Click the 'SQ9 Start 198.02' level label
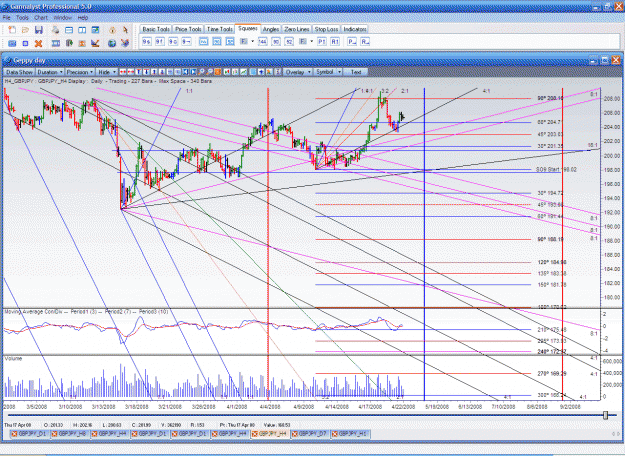Image resolution: width=625 pixels, height=456 pixels. [556, 169]
